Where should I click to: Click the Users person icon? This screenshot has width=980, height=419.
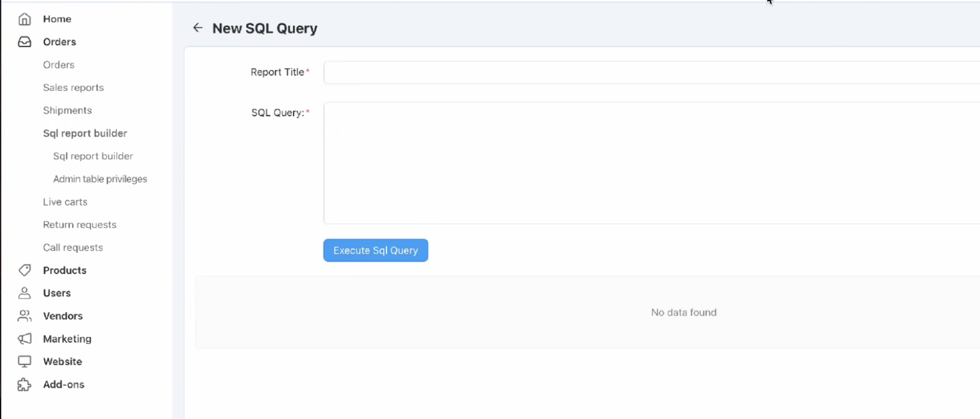click(x=24, y=293)
